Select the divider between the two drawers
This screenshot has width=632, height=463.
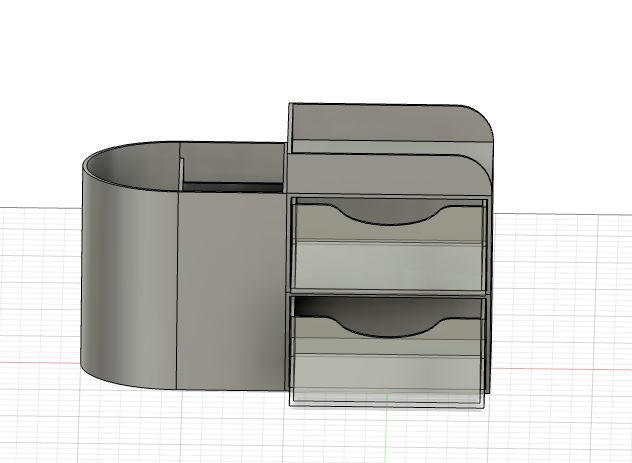(x=389, y=293)
